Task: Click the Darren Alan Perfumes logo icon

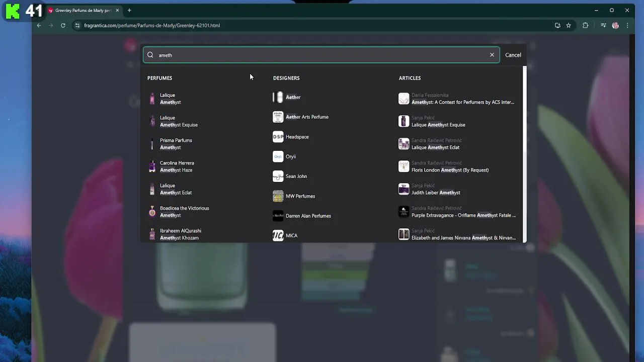Action: [278, 216]
